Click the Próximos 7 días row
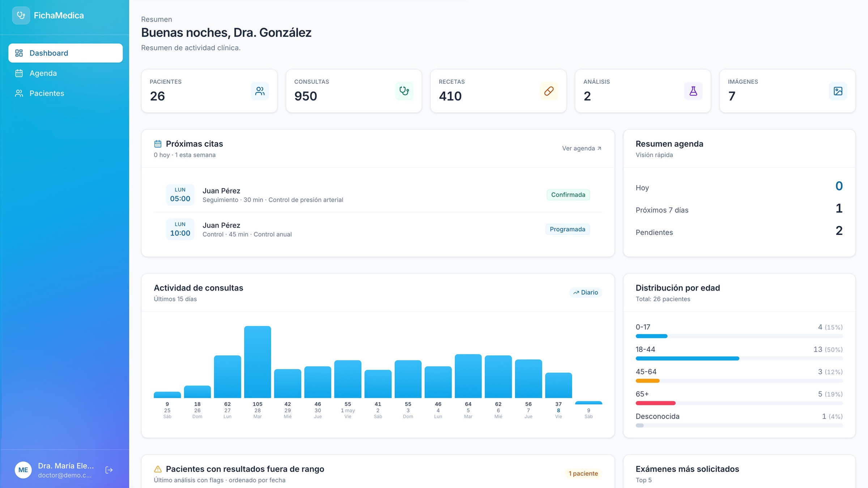The width and height of the screenshot is (868, 488). [739, 209]
